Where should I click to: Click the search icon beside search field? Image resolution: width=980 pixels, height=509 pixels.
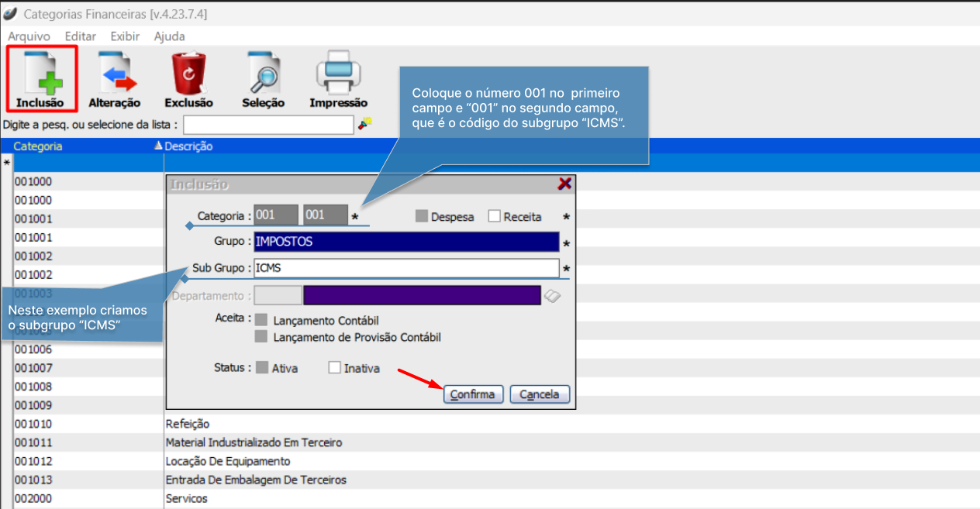[364, 123]
